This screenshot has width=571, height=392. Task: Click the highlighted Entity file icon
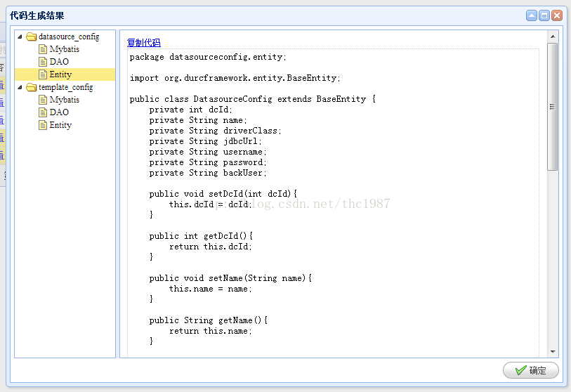pyautogui.click(x=43, y=74)
